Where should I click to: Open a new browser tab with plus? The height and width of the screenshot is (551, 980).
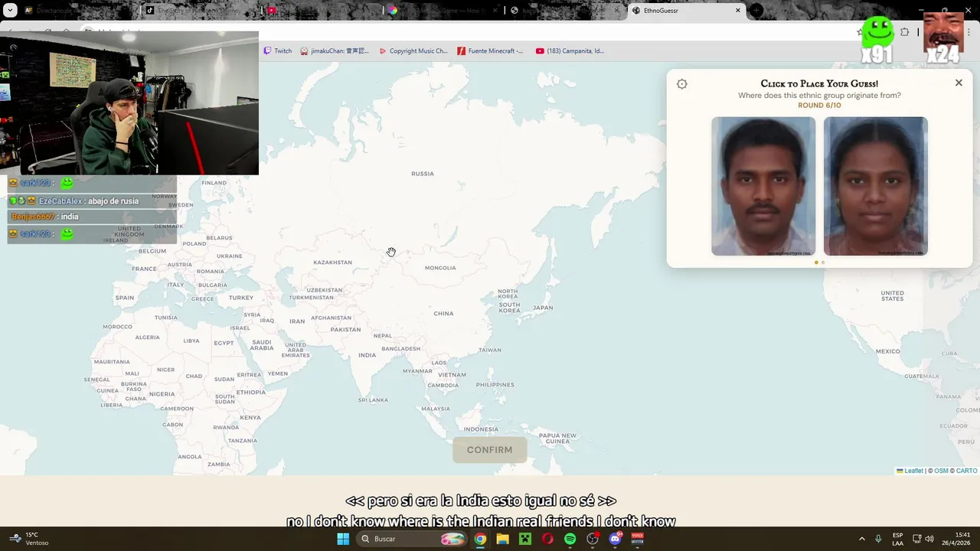point(756,11)
